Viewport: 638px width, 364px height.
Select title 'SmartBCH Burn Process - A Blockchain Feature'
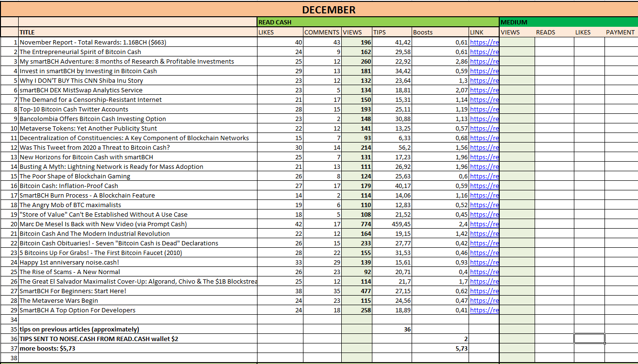point(138,195)
